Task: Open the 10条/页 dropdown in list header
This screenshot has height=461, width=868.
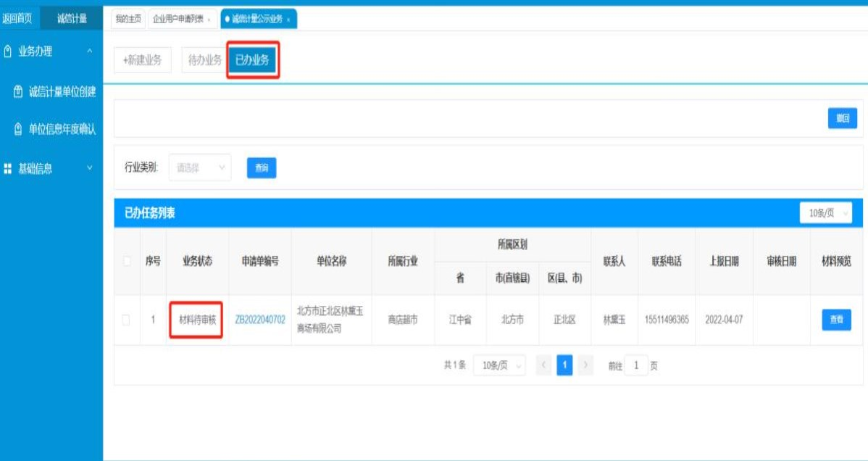Action: pyautogui.click(x=826, y=213)
